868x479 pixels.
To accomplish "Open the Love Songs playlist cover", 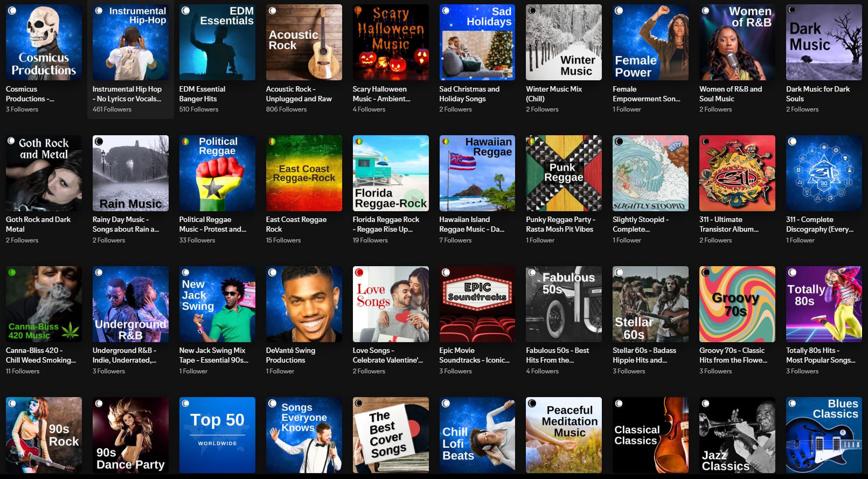I will pos(391,304).
